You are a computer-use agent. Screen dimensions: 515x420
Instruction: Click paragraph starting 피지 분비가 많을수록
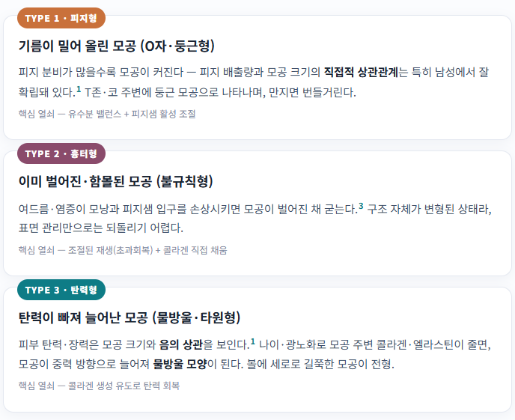(x=254, y=82)
